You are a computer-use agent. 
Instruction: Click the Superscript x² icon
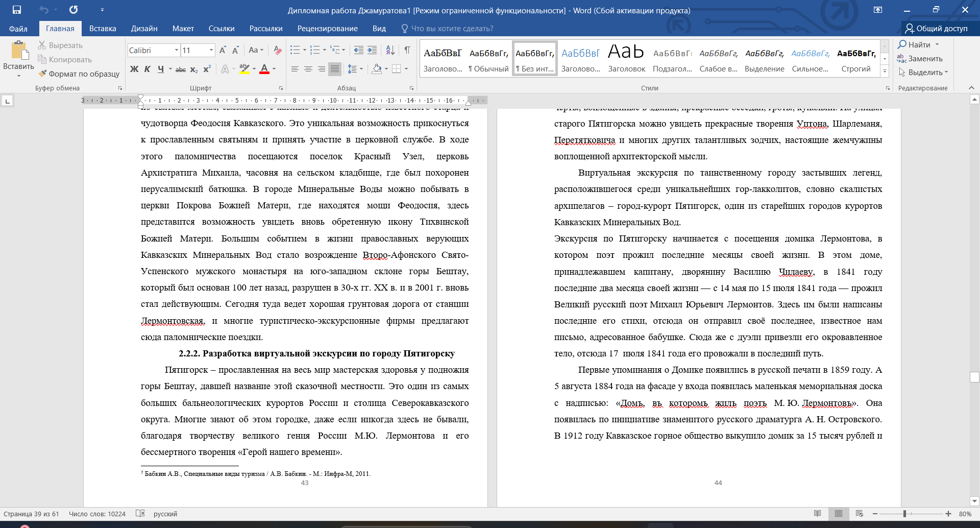207,69
